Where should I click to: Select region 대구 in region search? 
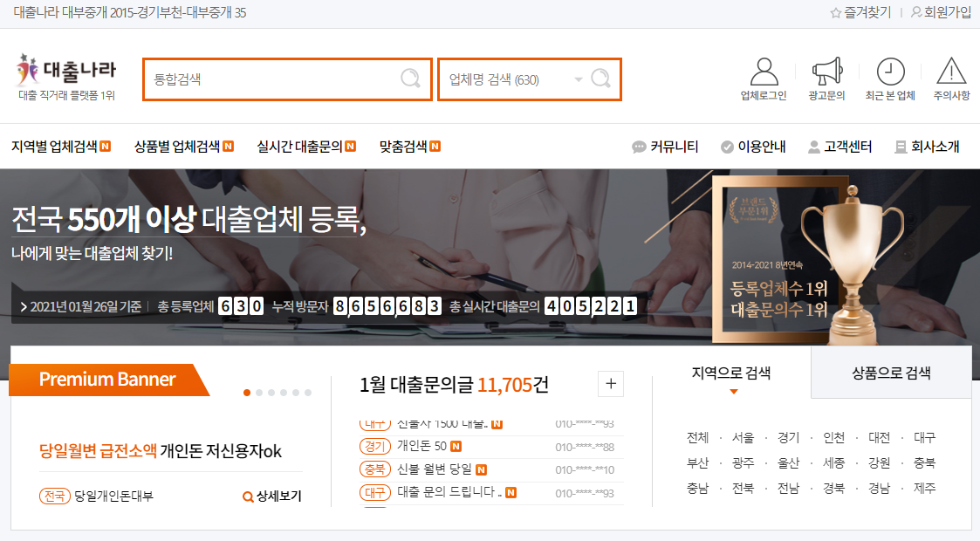(924, 437)
